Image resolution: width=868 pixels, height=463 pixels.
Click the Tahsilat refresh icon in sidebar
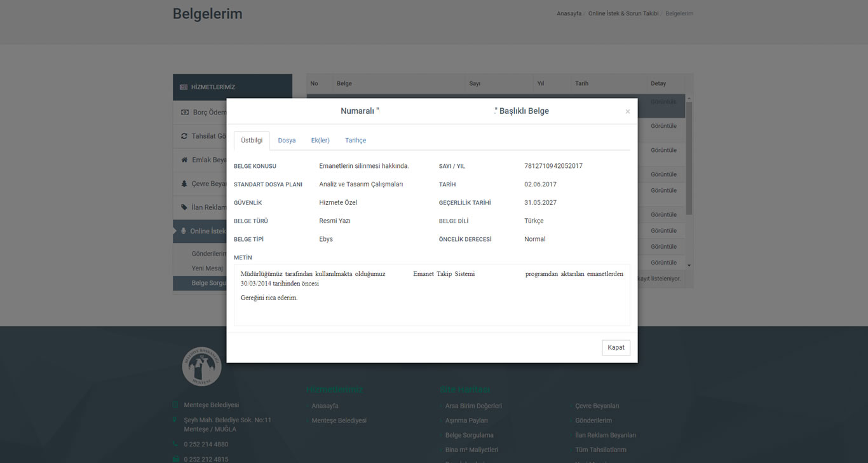(185, 136)
